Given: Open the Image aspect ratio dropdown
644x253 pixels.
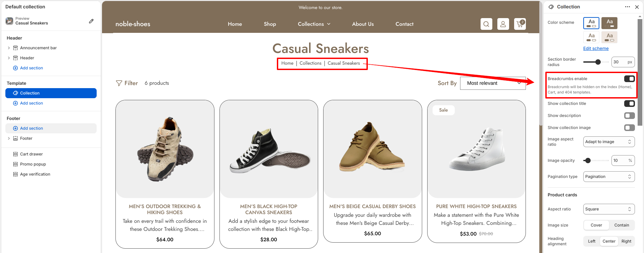Looking at the screenshot, I should (609, 142).
